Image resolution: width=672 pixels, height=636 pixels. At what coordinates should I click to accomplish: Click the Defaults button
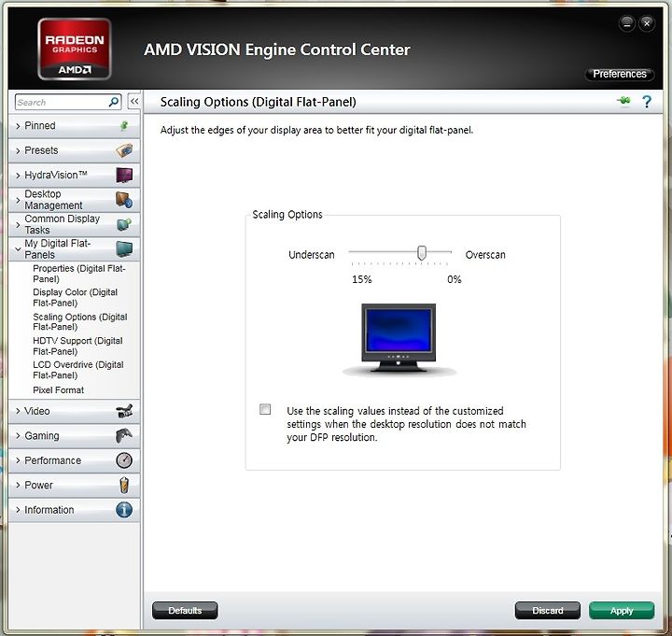point(185,610)
